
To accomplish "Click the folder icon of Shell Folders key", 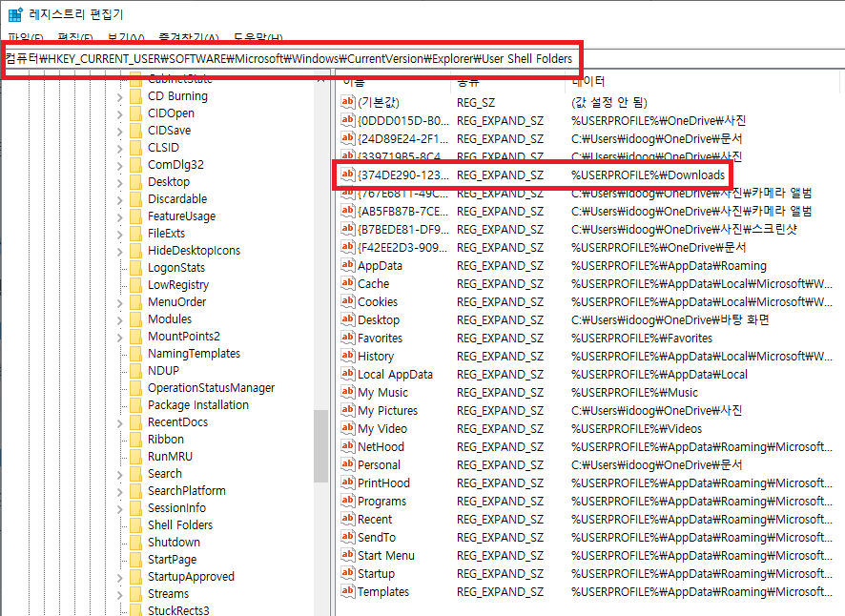I will 135,524.
